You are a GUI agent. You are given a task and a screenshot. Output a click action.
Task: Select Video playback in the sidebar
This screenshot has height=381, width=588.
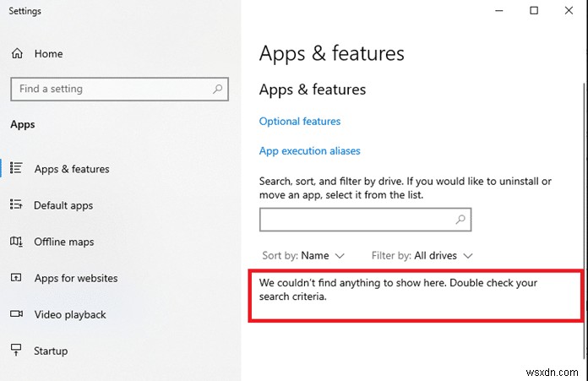[x=70, y=314]
